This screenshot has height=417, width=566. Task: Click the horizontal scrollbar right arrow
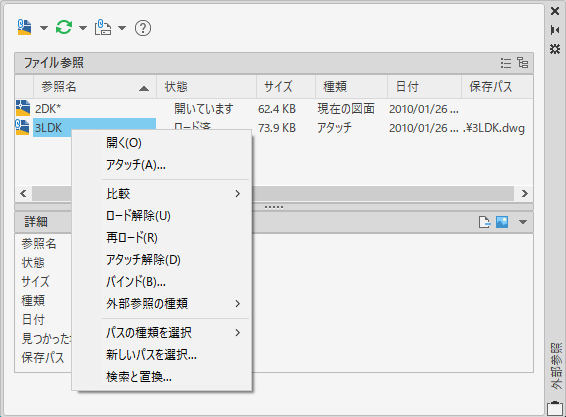(524, 194)
